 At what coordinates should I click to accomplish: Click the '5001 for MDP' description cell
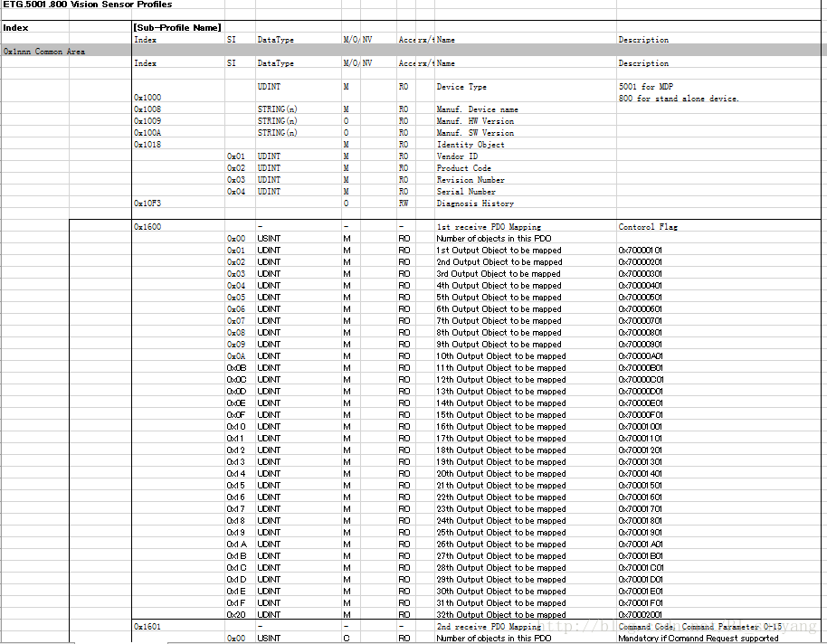tap(645, 87)
